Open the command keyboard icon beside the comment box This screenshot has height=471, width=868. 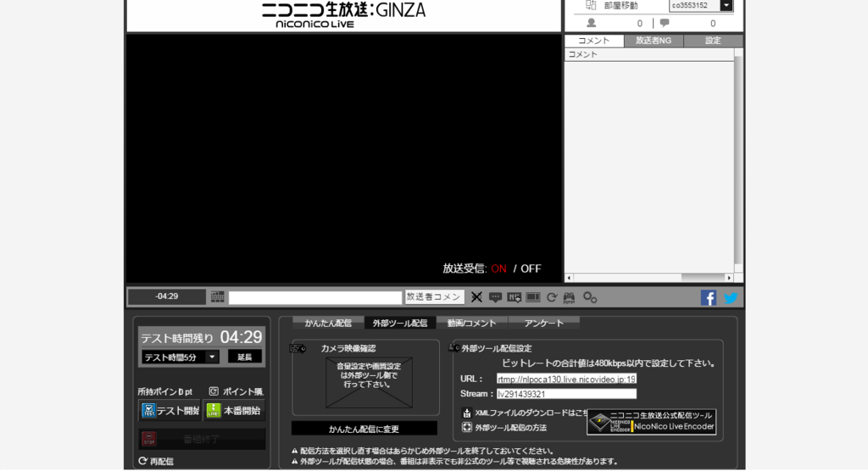[x=218, y=297]
